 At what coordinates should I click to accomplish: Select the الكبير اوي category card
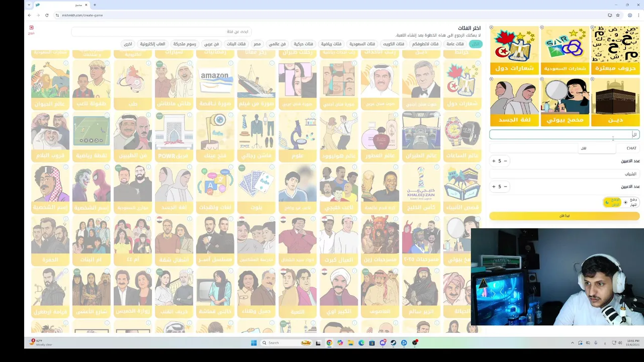339,292
